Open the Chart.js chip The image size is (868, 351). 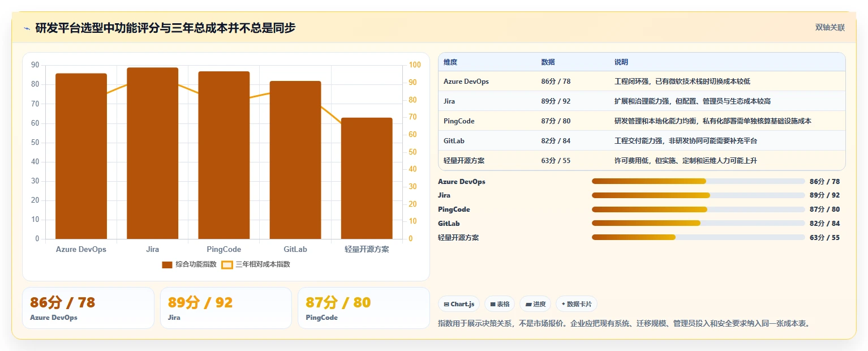[459, 304]
